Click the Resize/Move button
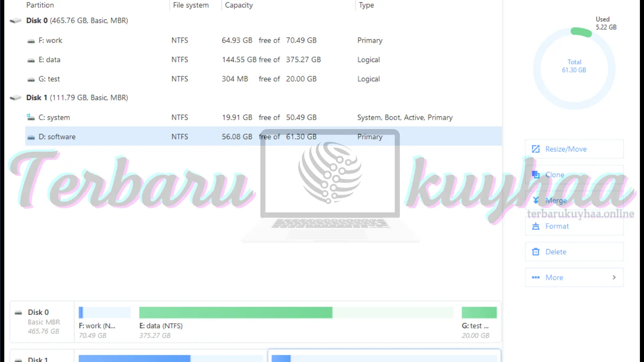 575,149
